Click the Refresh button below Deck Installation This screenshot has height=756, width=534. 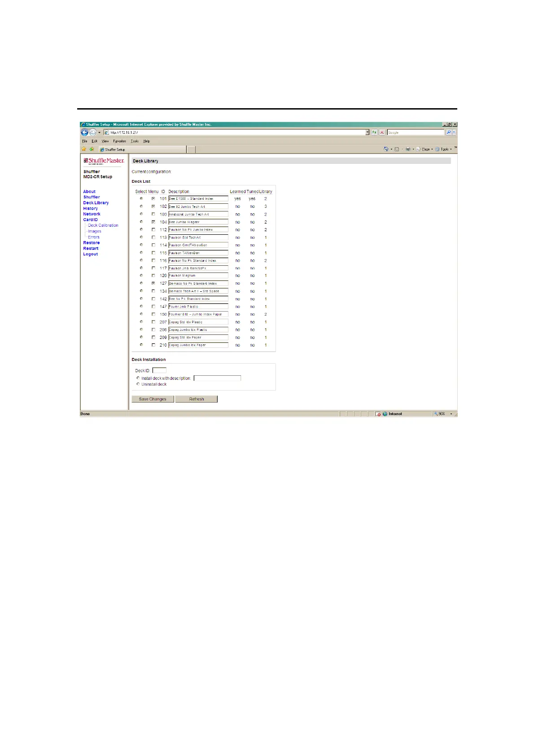coord(197,399)
